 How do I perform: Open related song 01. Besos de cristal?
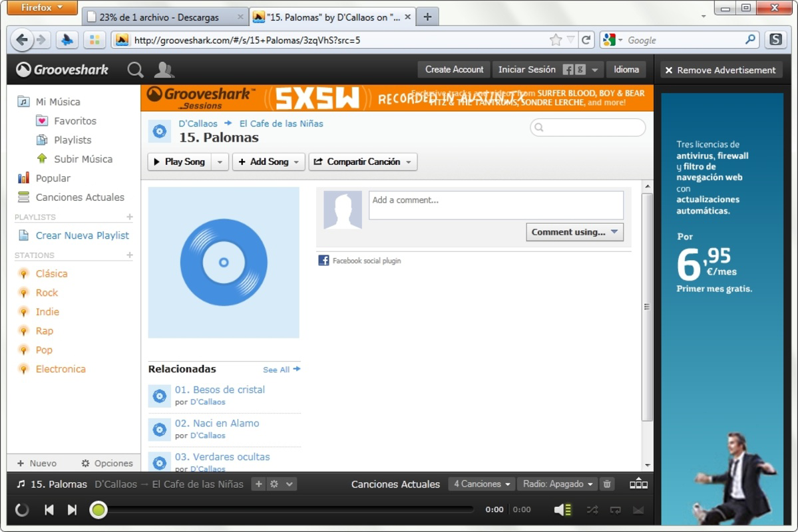(x=220, y=390)
